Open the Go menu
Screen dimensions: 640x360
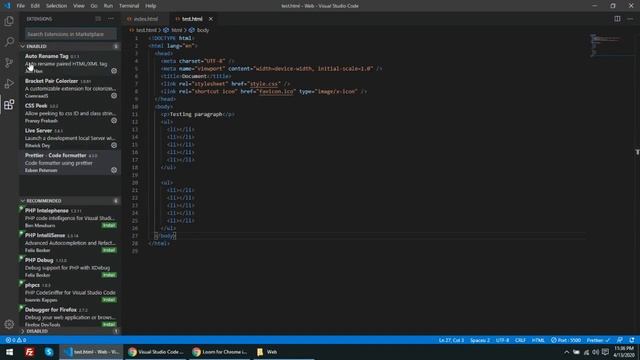click(94, 6)
